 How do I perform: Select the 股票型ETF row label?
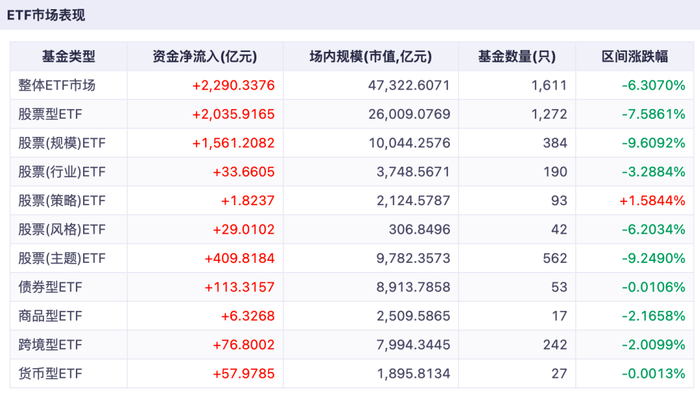[x=50, y=114]
